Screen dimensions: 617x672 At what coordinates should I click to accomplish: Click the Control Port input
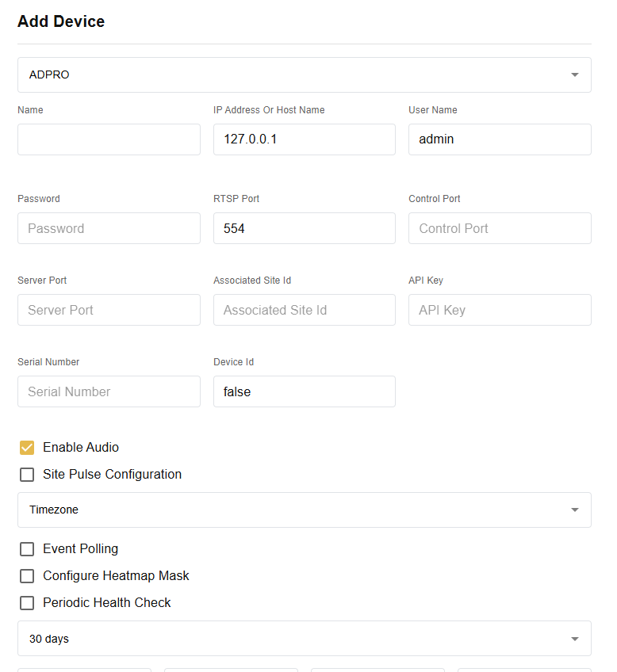pyautogui.click(x=500, y=228)
